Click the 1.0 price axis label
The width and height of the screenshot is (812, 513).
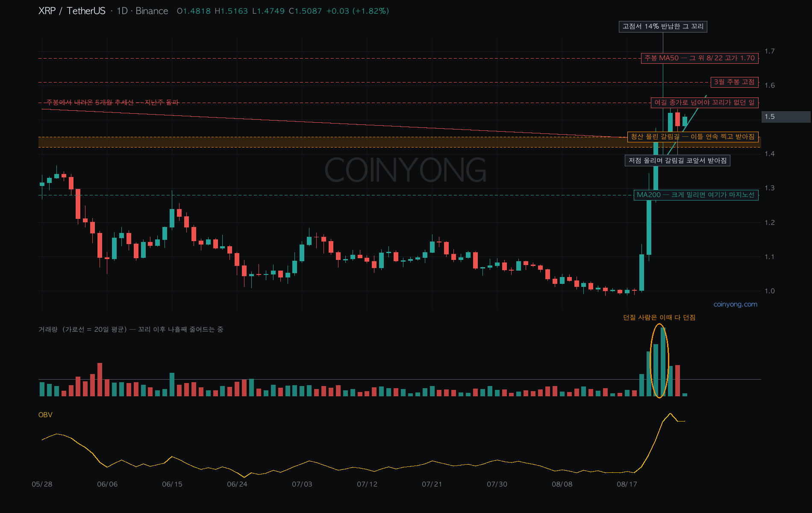770,291
